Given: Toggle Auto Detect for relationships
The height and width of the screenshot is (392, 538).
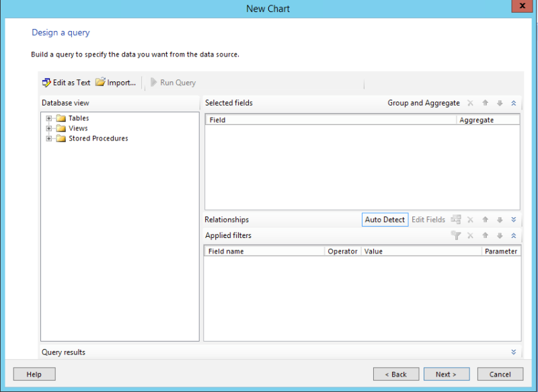Looking at the screenshot, I should (385, 219).
